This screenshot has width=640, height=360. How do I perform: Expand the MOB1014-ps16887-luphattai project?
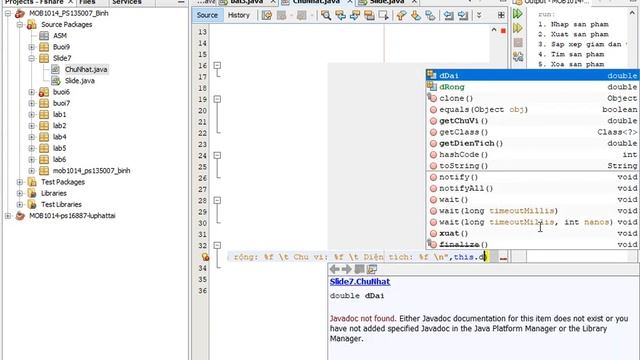[x=8, y=216]
